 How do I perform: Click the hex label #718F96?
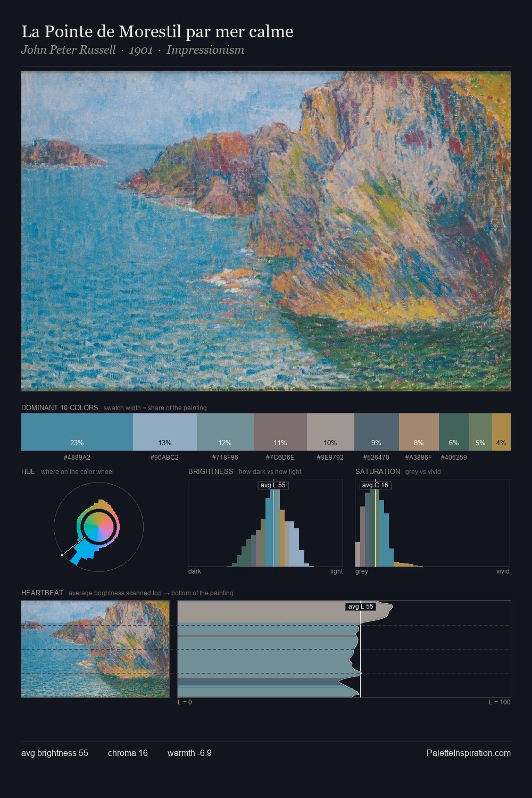pyautogui.click(x=225, y=458)
